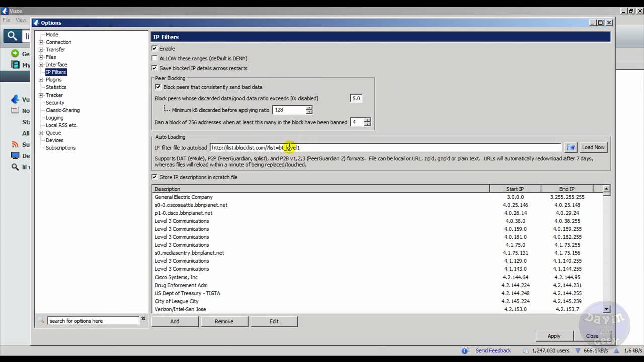The height and width of the screenshot is (362, 644).
Task: Decrease the banned addresses block spinner
Action: tap(367, 124)
